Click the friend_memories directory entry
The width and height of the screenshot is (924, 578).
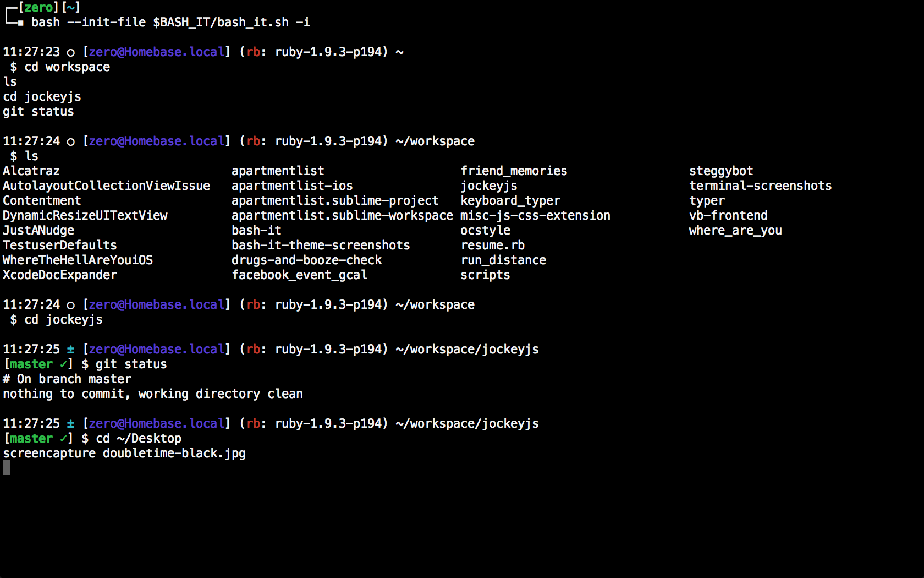(x=514, y=171)
